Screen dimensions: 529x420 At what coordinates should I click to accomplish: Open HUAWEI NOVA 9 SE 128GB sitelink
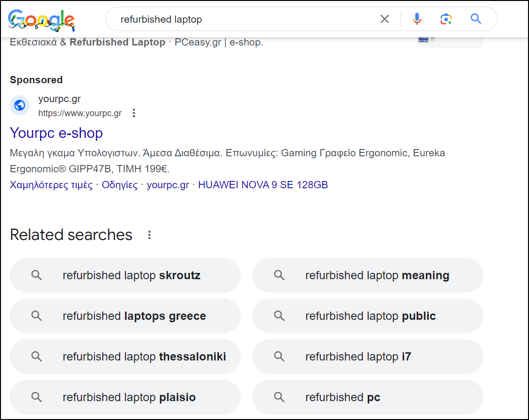pyautogui.click(x=263, y=185)
